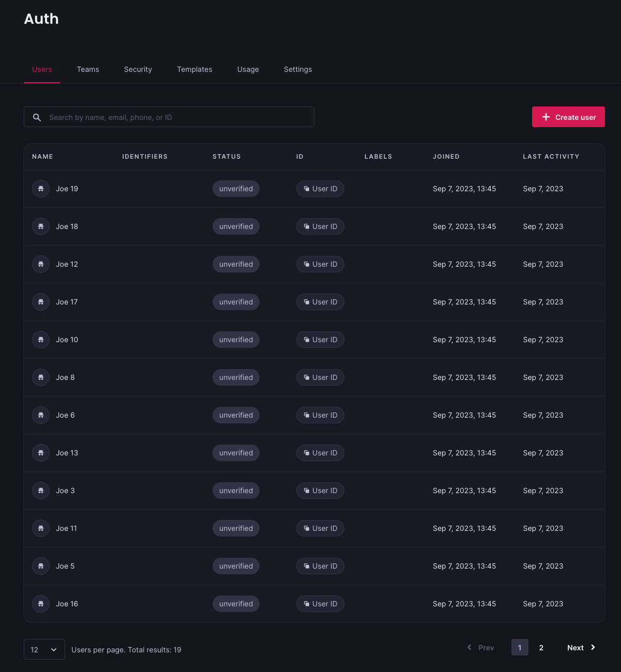621x672 pixels.
Task: Click the Prev page chevron icon
Action: 469,647
